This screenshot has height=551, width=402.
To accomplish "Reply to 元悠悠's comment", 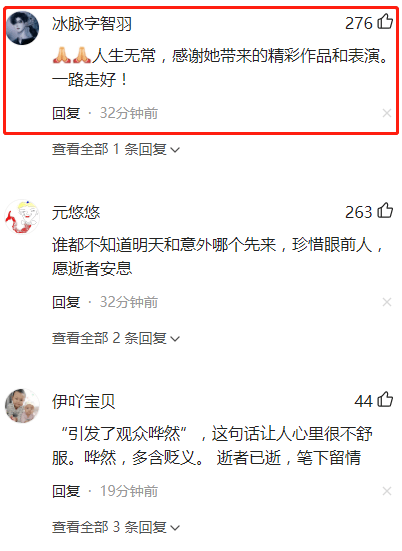I will 66,302.
